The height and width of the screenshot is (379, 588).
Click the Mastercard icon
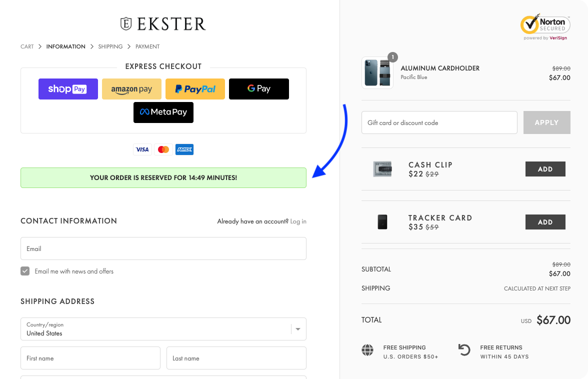pyautogui.click(x=163, y=149)
